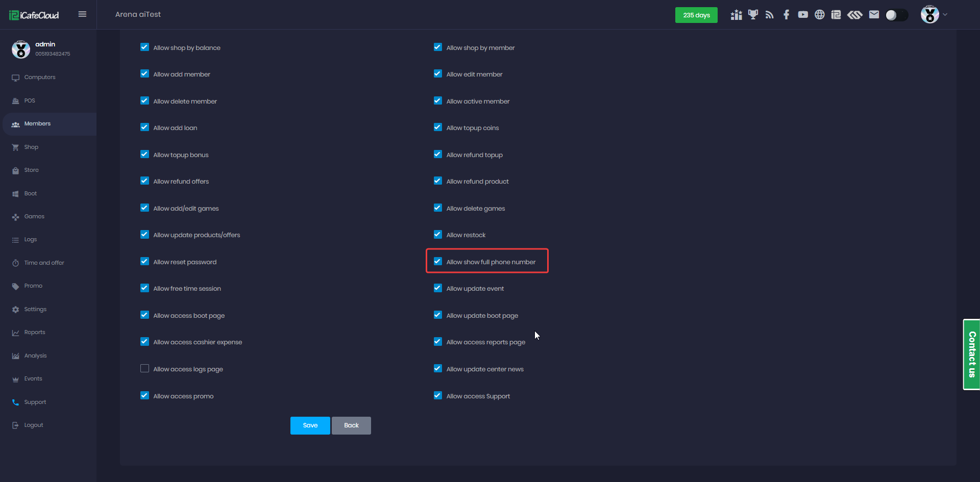Screen dimensions: 980x482
Task: Uncheck Allow reset password checkbox
Action: pyautogui.click(x=145, y=261)
